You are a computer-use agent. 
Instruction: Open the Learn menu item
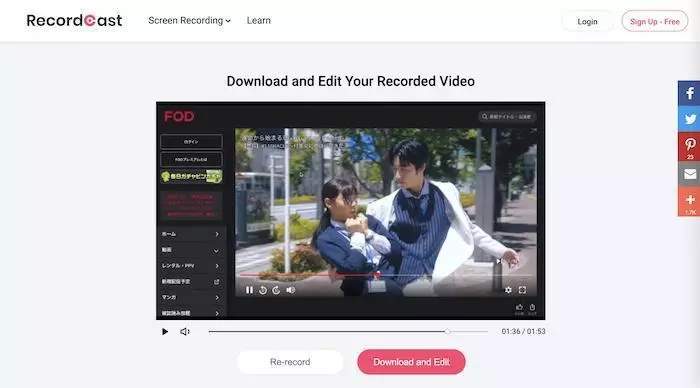[258, 21]
